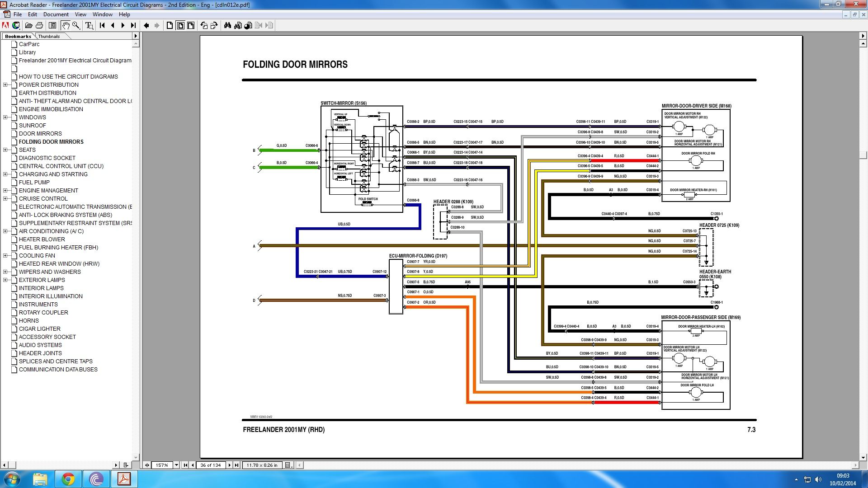Click the navigation pane splitter icon in status bar

point(147,465)
